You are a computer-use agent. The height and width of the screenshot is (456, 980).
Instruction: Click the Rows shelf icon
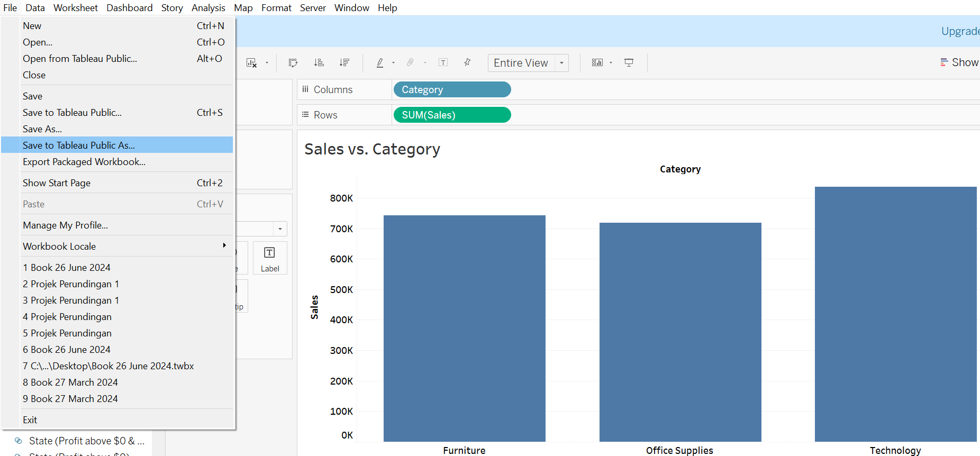305,115
